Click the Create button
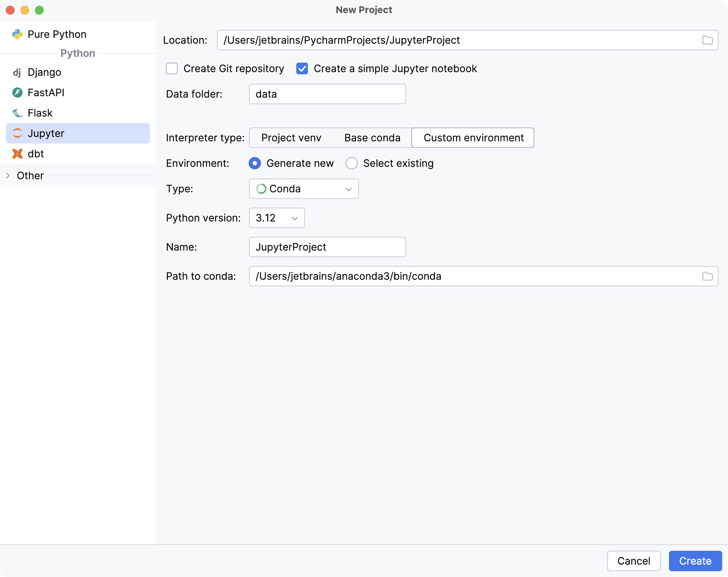The width and height of the screenshot is (728, 577). tap(695, 561)
